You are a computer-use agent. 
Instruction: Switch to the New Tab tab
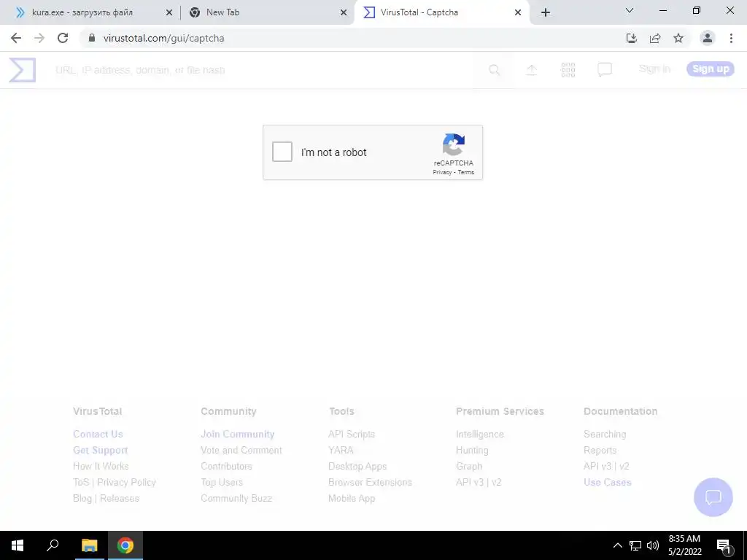tap(267, 12)
